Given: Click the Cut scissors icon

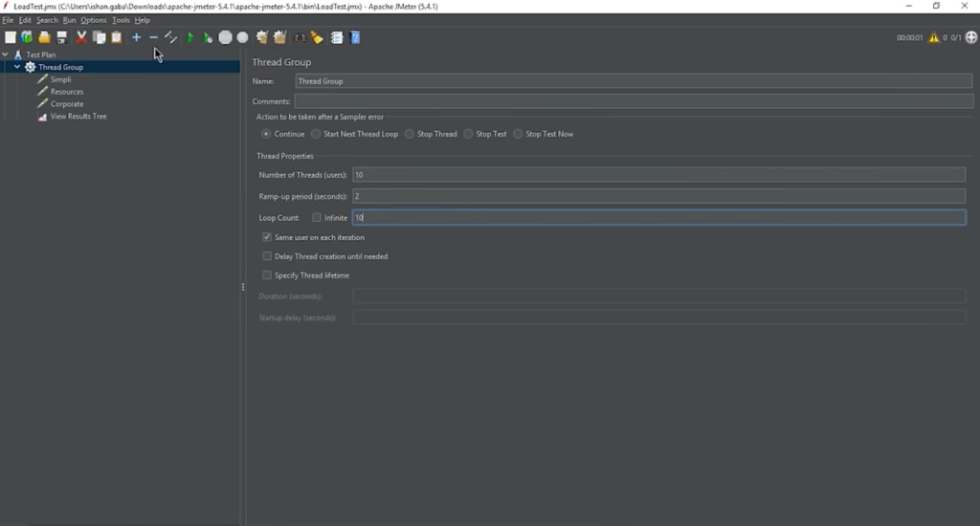Looking at the screenshot, I should coord(81,37).
